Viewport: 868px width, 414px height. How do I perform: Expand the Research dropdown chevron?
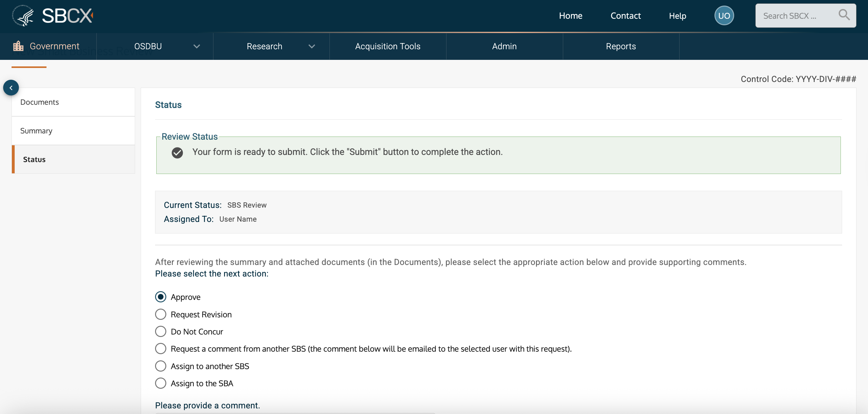312,46
